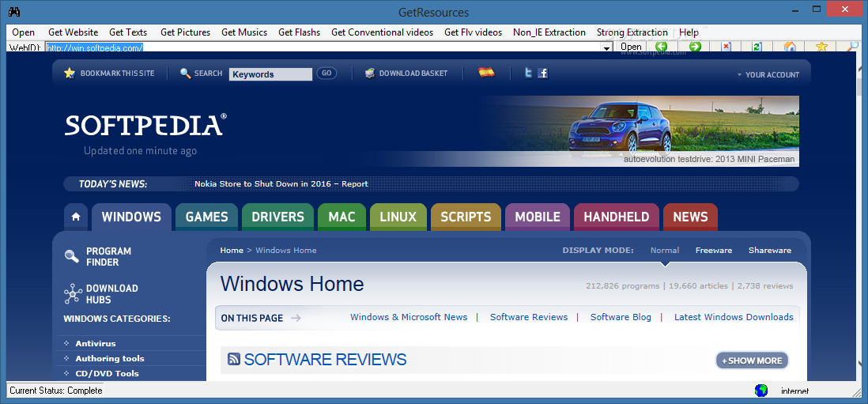Open the Software Blog link

[621, 317]
